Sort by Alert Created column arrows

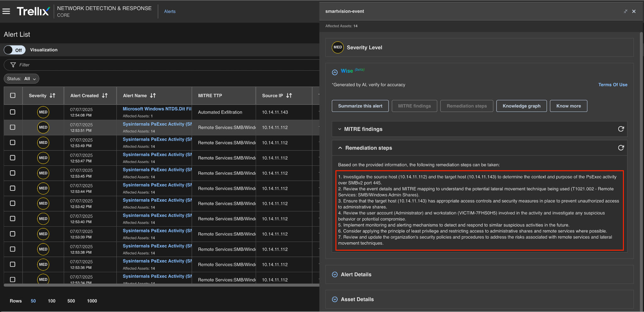(x=105, y=95)
